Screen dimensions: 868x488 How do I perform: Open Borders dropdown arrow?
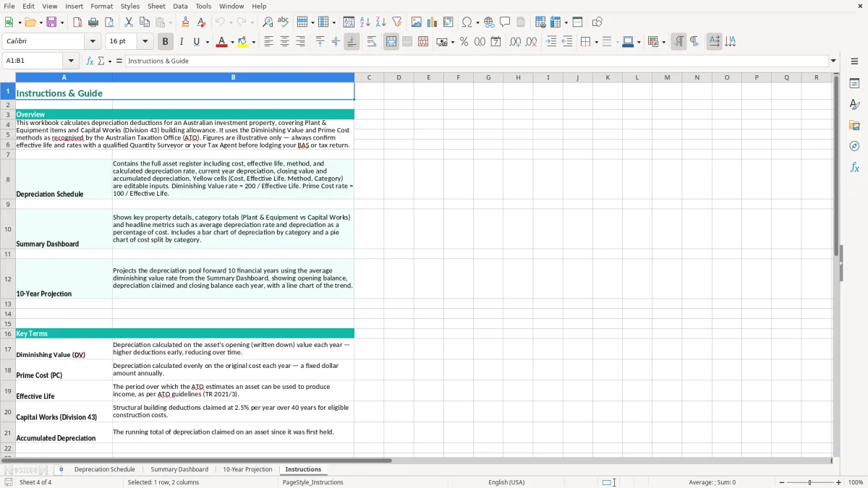[x=596, y=42]
